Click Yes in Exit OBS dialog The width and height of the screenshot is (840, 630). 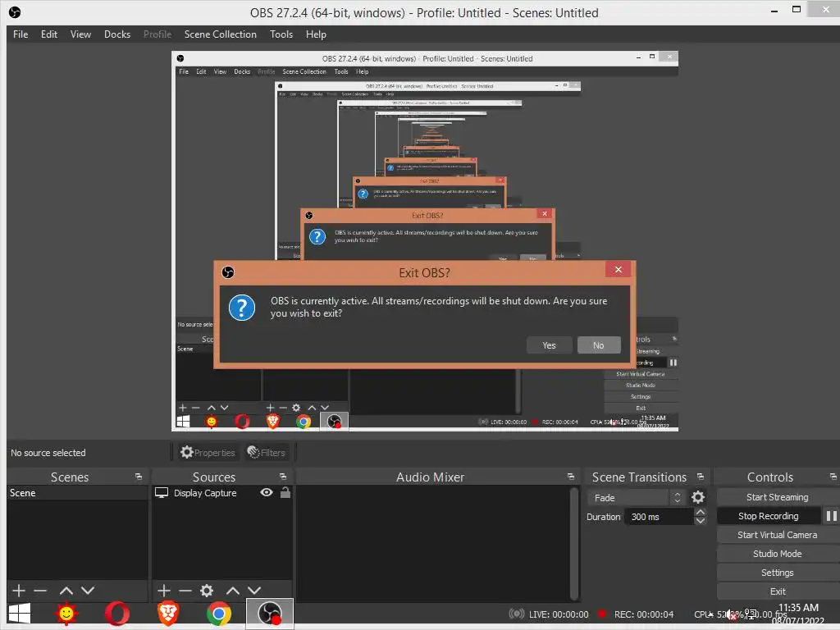(x=549, y=345)
